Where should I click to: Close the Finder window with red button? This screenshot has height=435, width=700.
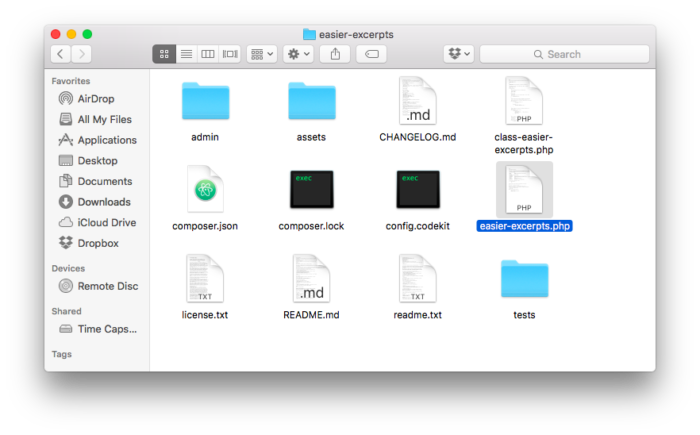point(55,34)
